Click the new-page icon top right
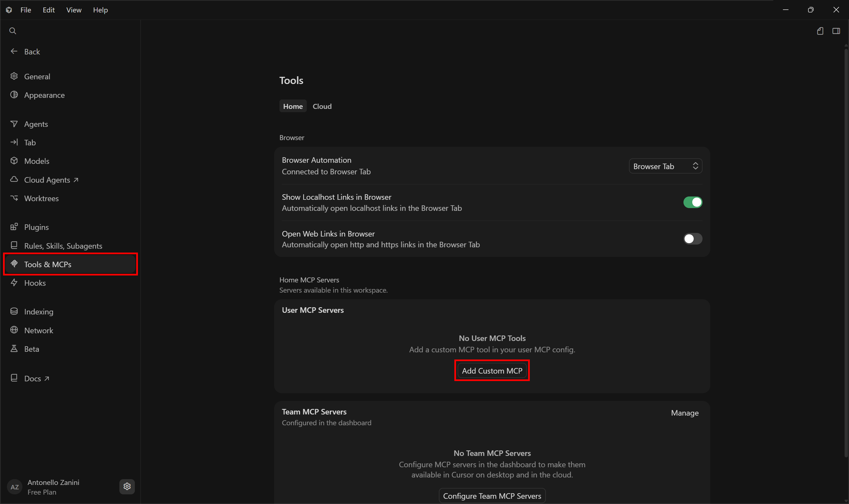 820,31
